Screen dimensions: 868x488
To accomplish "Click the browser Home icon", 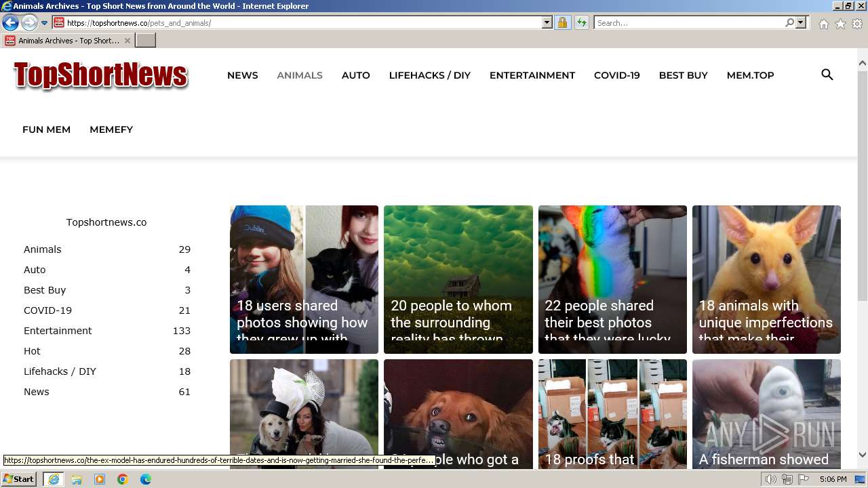I will tap(823, 24).
